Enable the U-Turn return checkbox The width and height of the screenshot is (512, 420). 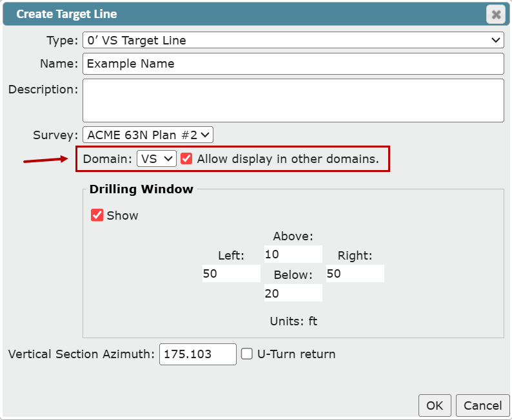[x=247, y=354]
